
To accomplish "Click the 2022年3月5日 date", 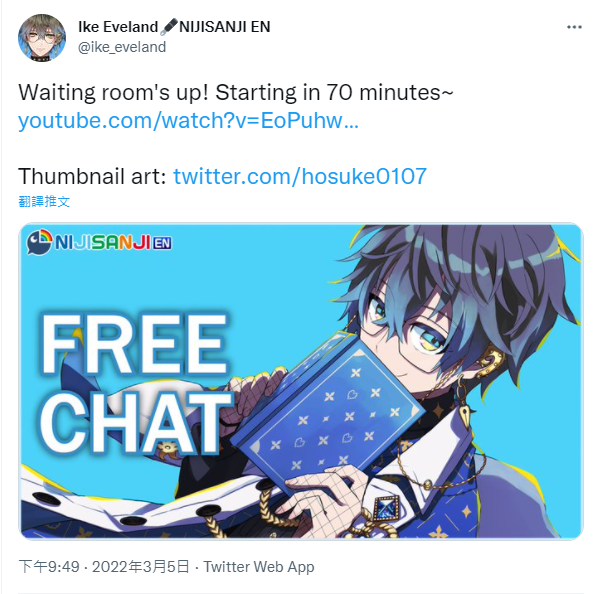I will 141,566.
